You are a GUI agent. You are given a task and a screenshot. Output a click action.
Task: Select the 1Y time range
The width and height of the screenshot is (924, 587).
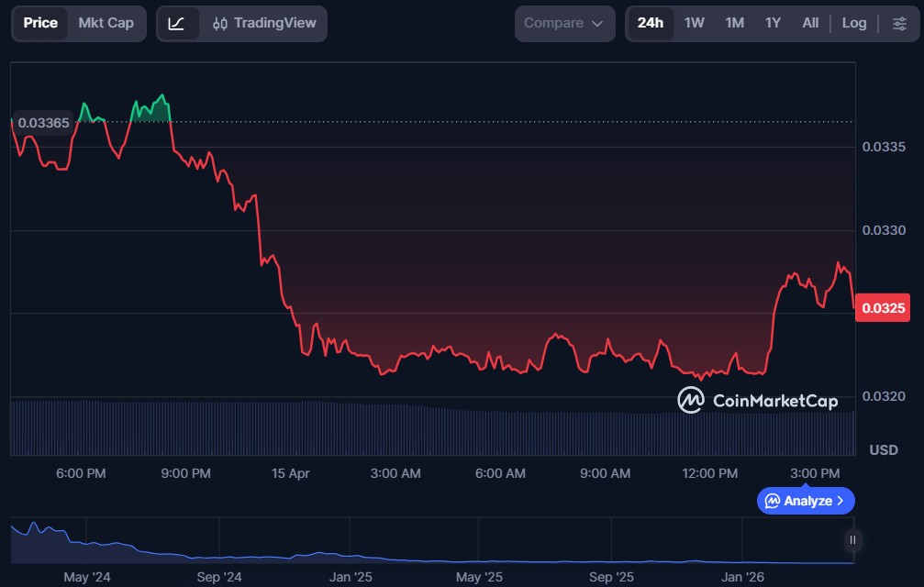click(x=773, y=23)
